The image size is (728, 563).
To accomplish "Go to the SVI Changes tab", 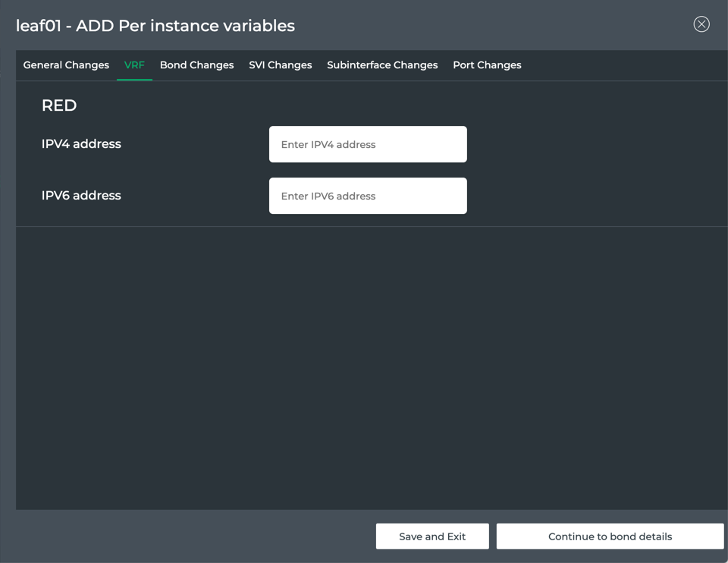I will pos(280,65).
